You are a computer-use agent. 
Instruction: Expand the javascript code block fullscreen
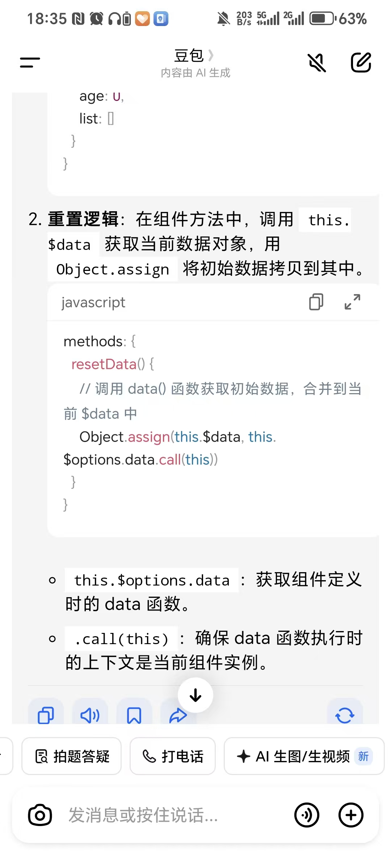pos(352,302)
